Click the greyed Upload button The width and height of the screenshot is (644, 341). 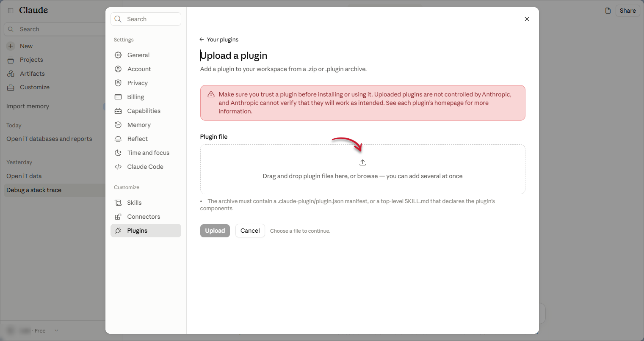point(215,231)
